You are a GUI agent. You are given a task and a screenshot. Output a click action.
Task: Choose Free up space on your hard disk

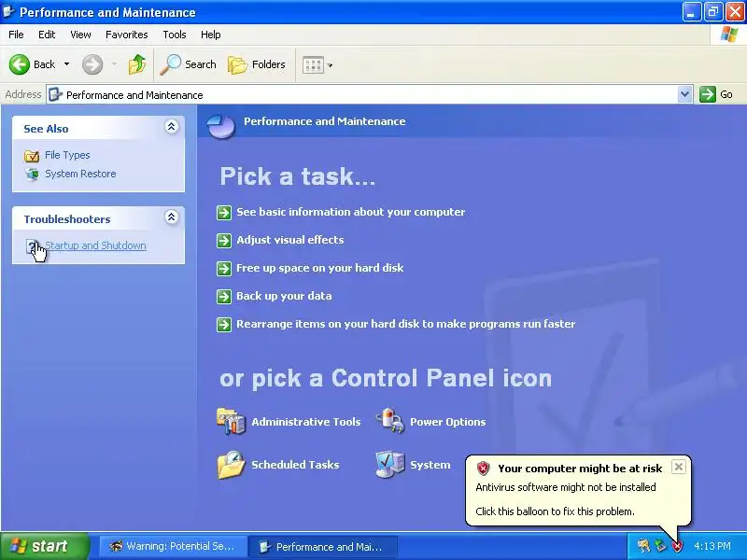click(x=319, y=268)
